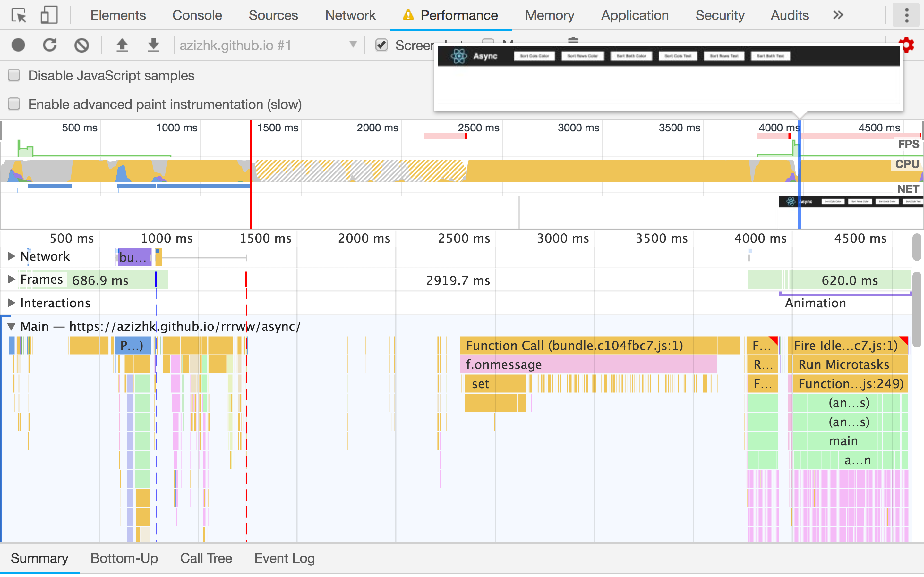The image size is (924, 577).
Task: Check Enable advanced paint instrumentation
Action: point(14,104)
